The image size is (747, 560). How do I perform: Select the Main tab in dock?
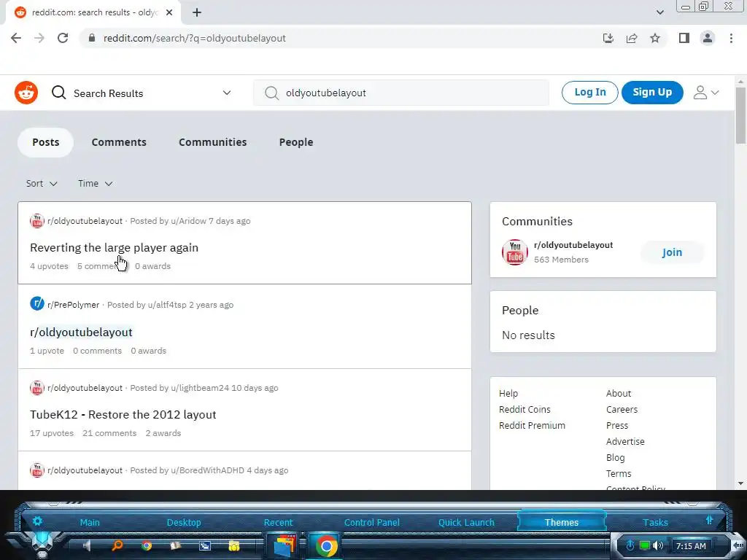point(90,522)
